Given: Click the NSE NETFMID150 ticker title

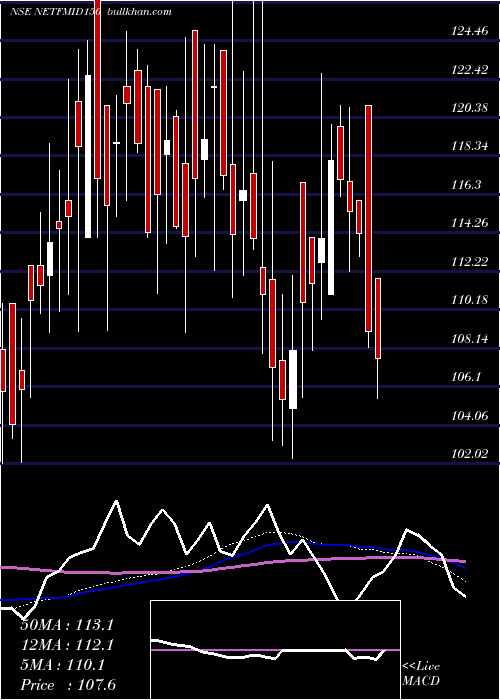Looking at the screenshot, I should pos(57,12).
